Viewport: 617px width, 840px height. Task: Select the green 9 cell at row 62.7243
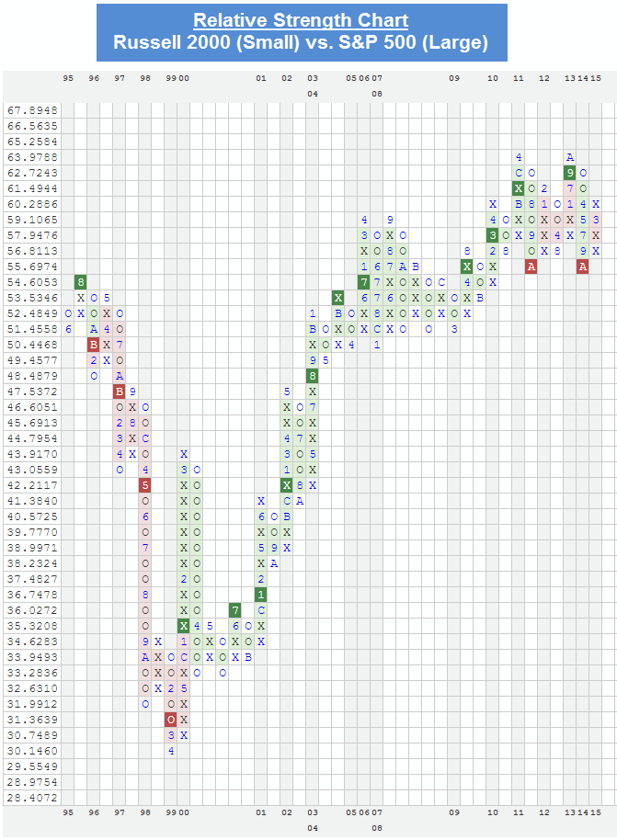pyautogui.click(x=570, y=172)
